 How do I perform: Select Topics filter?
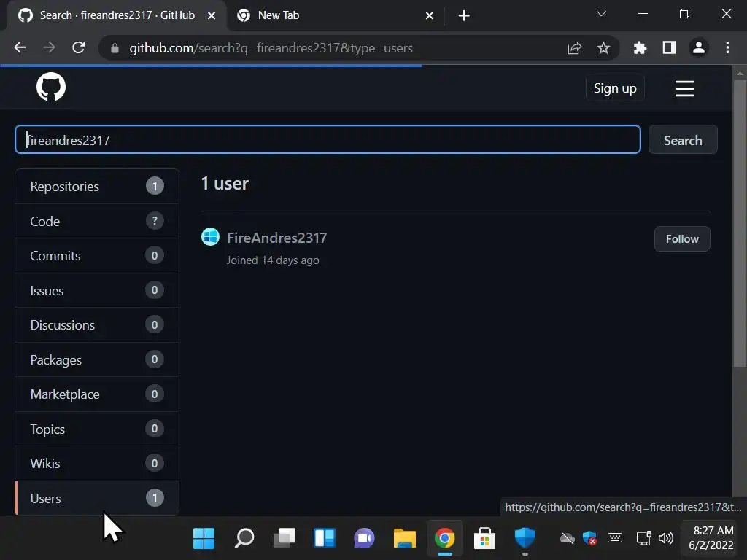pyautogui.click(x=97, y=429)
